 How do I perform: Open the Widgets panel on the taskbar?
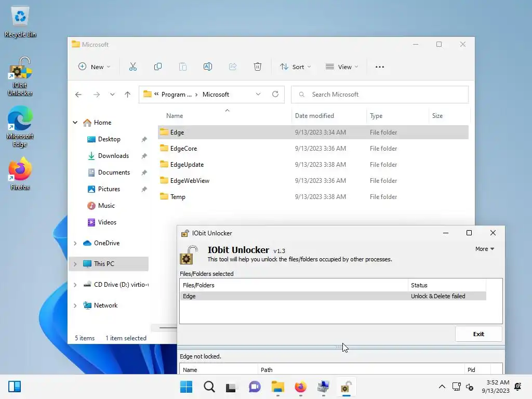point(15,387)
